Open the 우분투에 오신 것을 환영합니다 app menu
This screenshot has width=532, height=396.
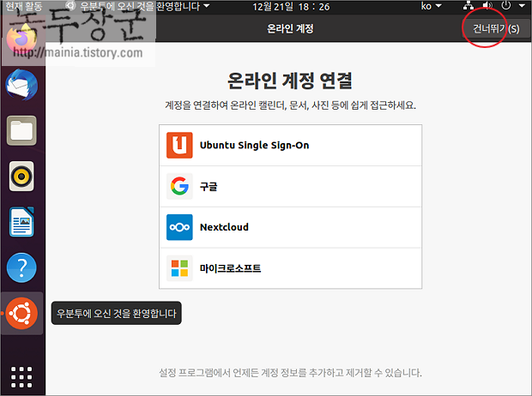[139, 6]
